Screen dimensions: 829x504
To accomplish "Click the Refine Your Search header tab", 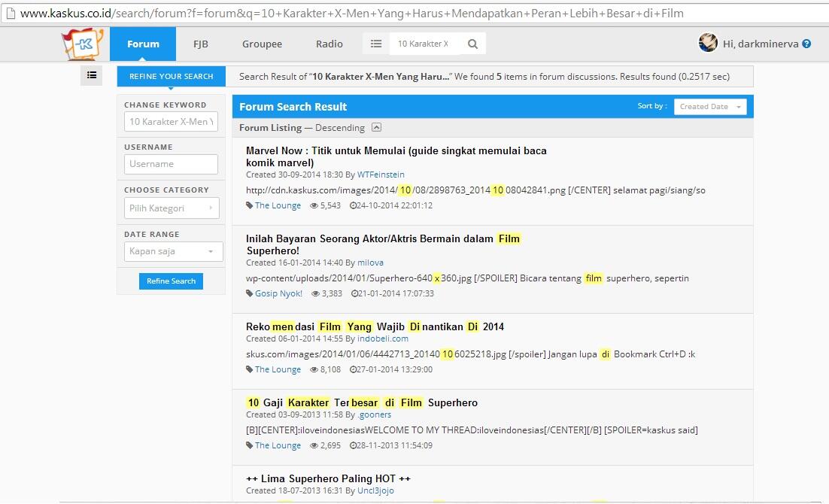I will (172, 76).
